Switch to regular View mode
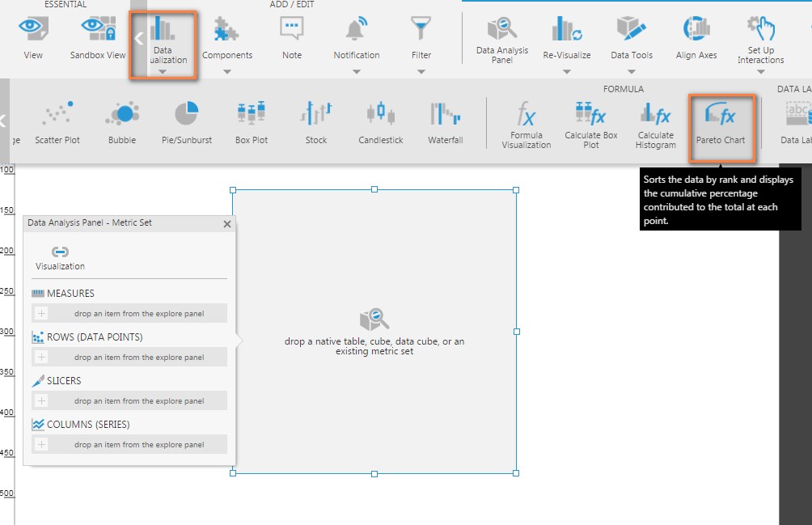Image resolution: width=812 pixels, height=525 pixels. 32,36
